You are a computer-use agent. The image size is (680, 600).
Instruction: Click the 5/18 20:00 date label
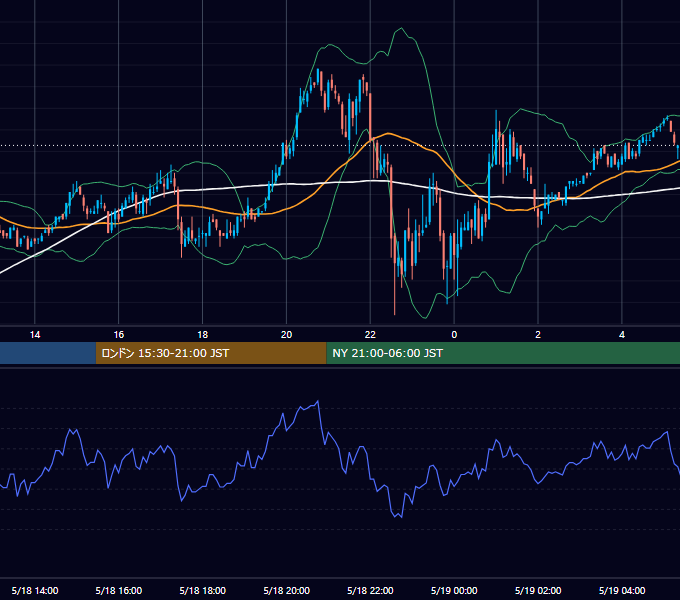(x=286, y=590)
